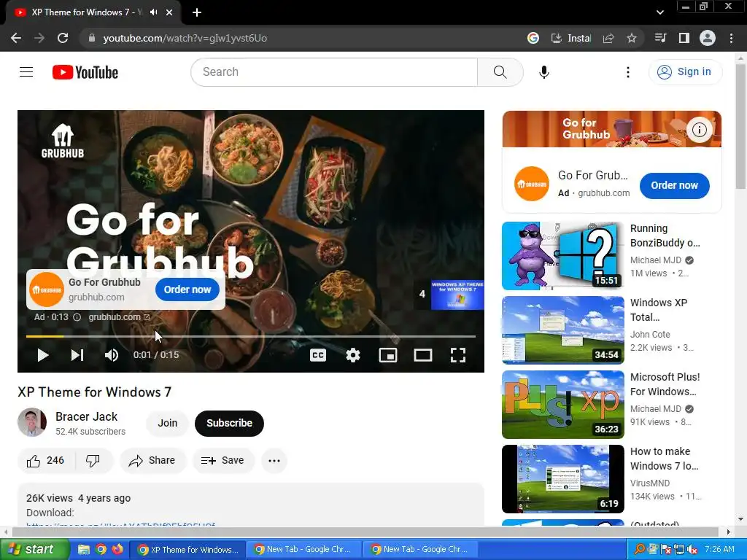Bookmark this page with star icon
Viewport: 747px width, 560px height.
click(x=632, y=38)
